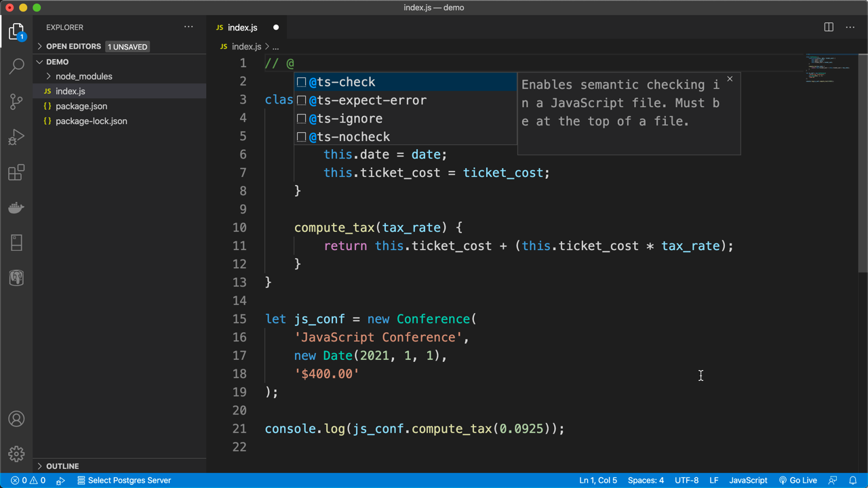Click line number 22 in the gutter
Image resolution: width=868 pixels, height=488 pixels.
point(239,447)
